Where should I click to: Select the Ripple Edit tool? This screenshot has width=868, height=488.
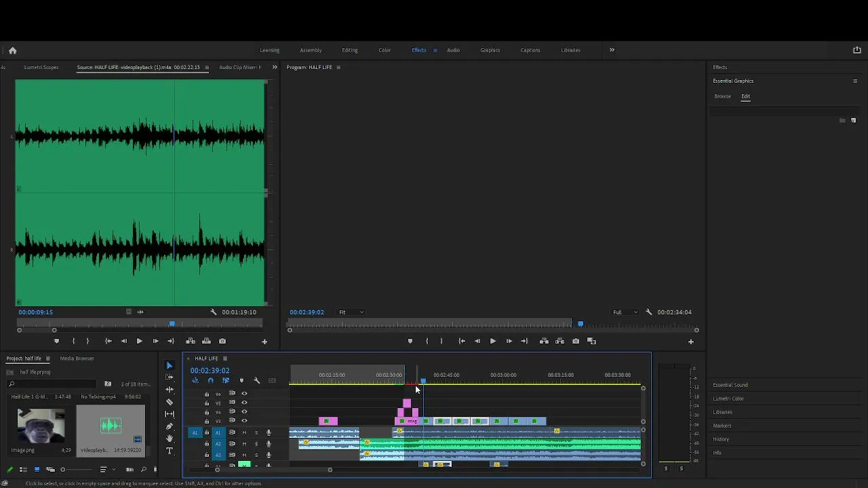[170, 390]
